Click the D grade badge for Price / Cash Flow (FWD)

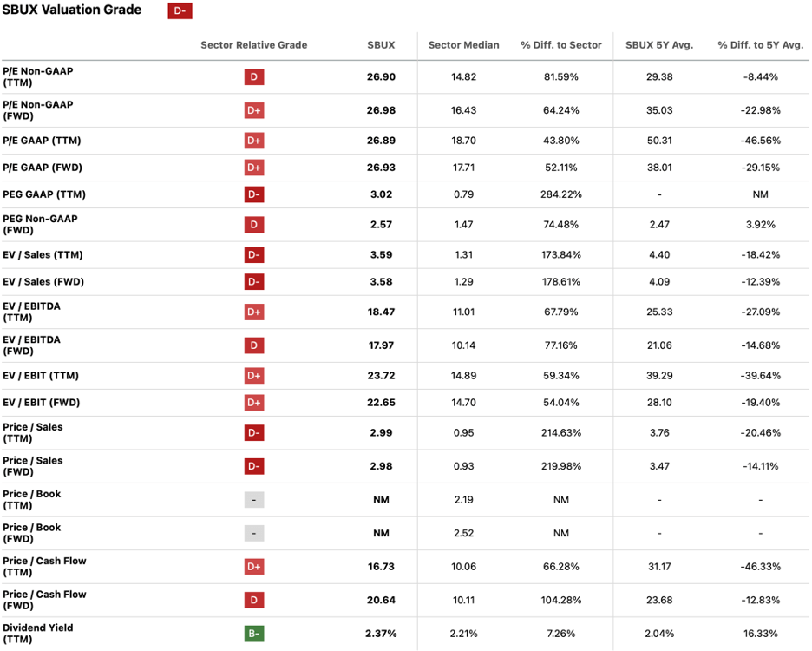click(x=253, y=600)
